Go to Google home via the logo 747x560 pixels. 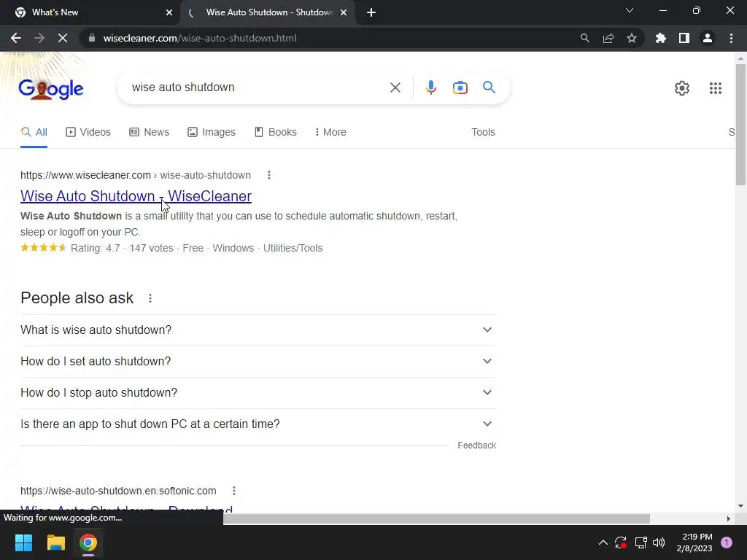pos(51,88)
